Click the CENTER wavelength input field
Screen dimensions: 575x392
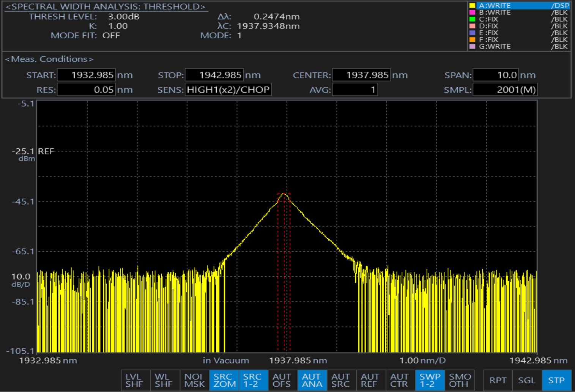point(361,75)
